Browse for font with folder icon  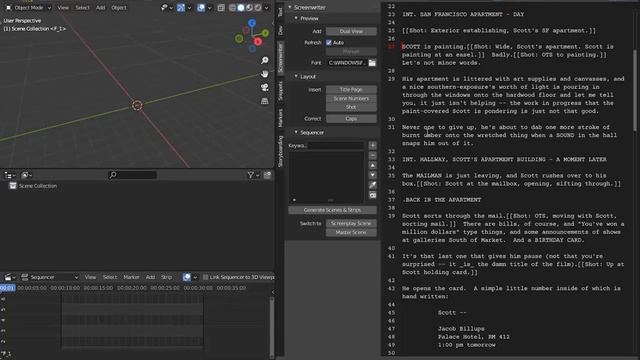tap(372, 63)
